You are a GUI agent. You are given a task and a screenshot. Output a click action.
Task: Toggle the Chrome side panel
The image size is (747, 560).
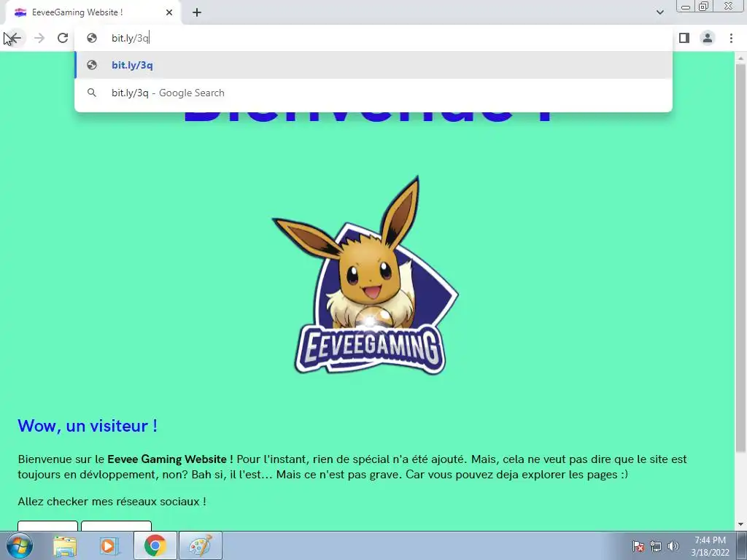point(684,38)
